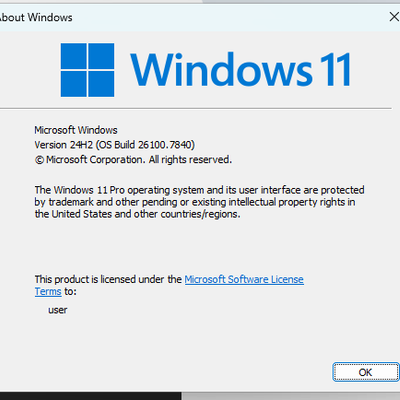400x400 pixels.
Task: Click the 'Windows 11' banner wordmark
Action: (x=240, y=69)
